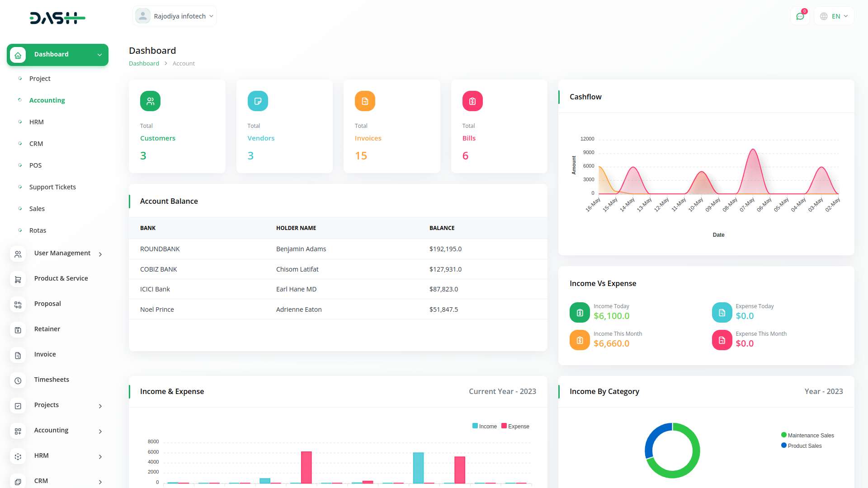Click the Income By Category donut chart

672,450
